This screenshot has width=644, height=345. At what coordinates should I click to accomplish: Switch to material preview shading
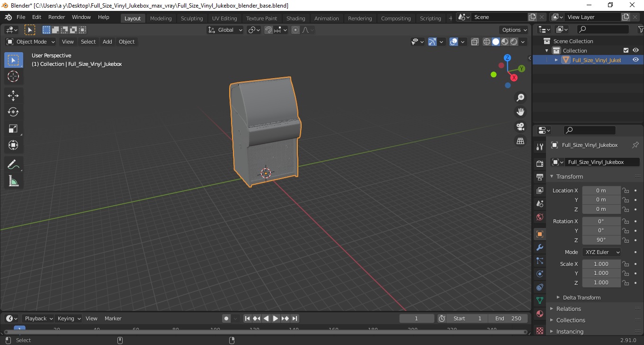[505, 42]
